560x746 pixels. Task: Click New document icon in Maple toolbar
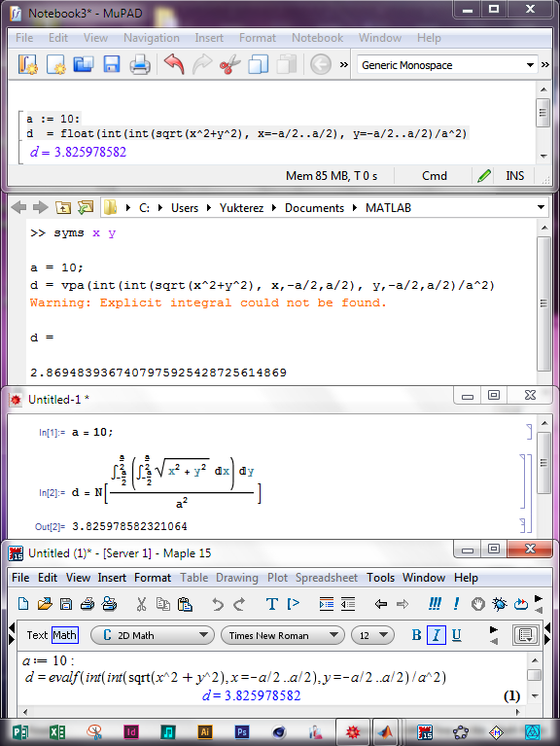(22, 604)
